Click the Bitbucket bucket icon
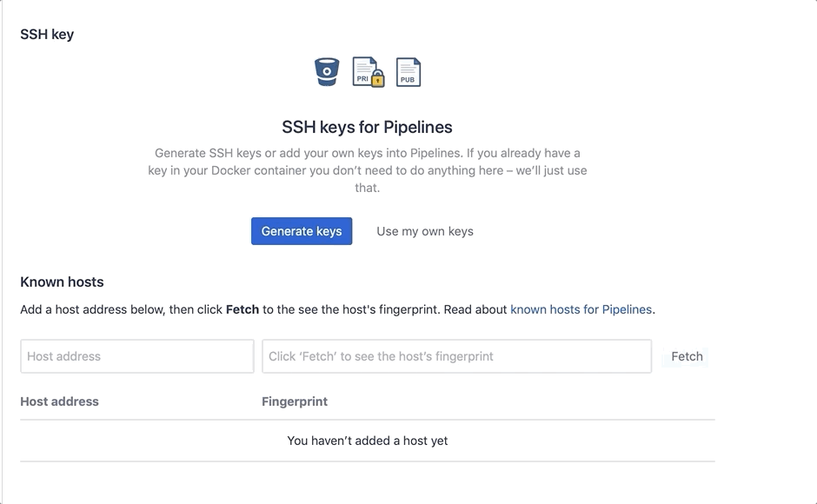The height and width of the screenshot is (504, 817). 327,72
